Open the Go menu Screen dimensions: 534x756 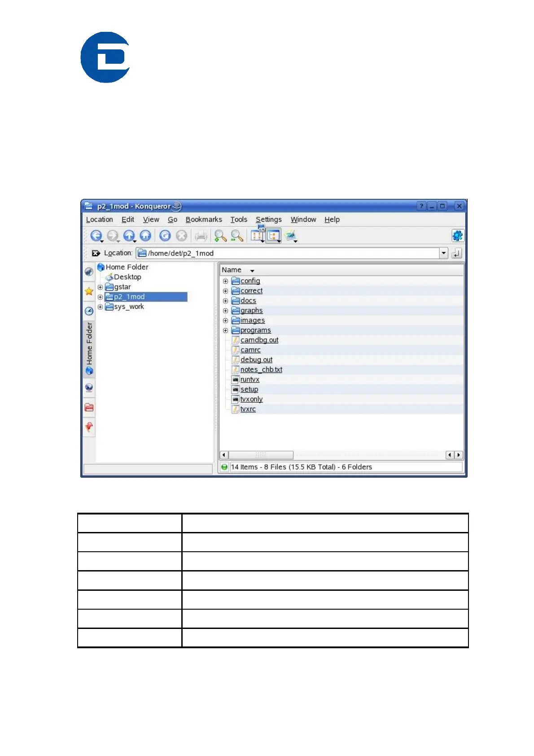coord(172,220)
